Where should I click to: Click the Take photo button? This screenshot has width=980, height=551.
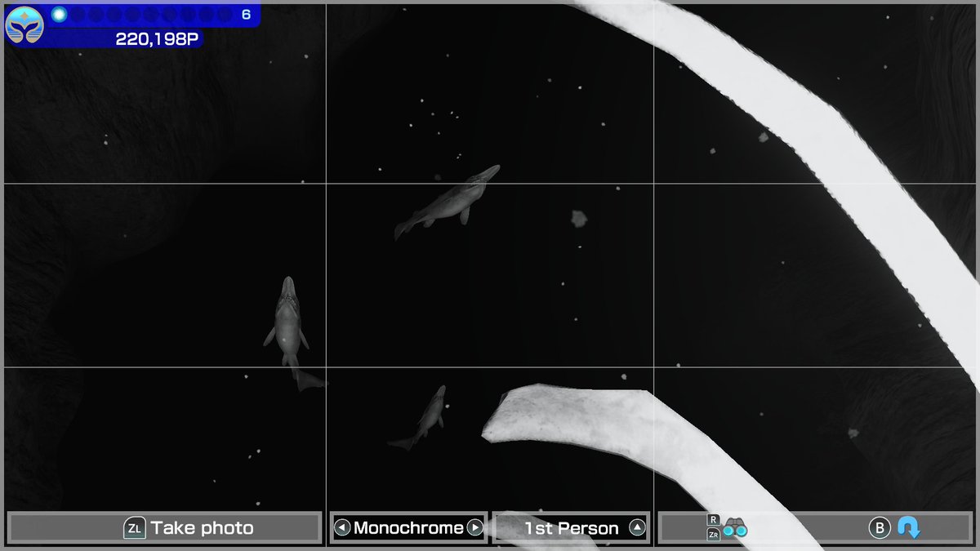tap(164, 527)
